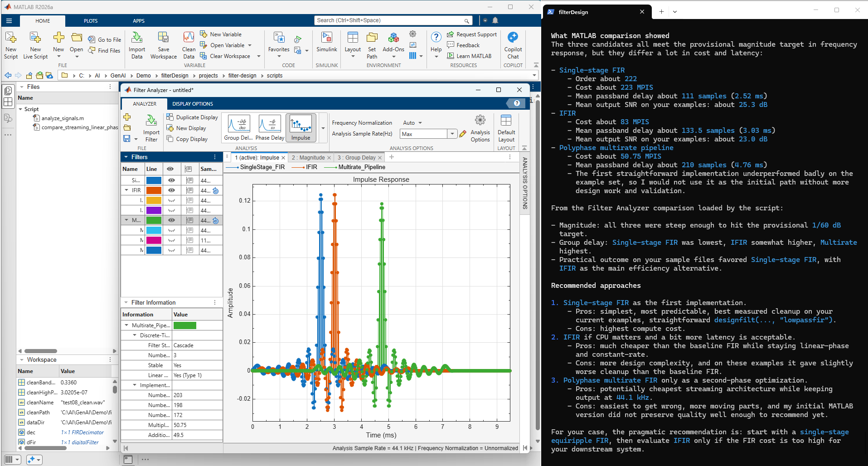The width and height of the screenshot is (868, 466).
Task: Open the Analysis Sample Rate dropdown arrow
Action: (452, 134)
